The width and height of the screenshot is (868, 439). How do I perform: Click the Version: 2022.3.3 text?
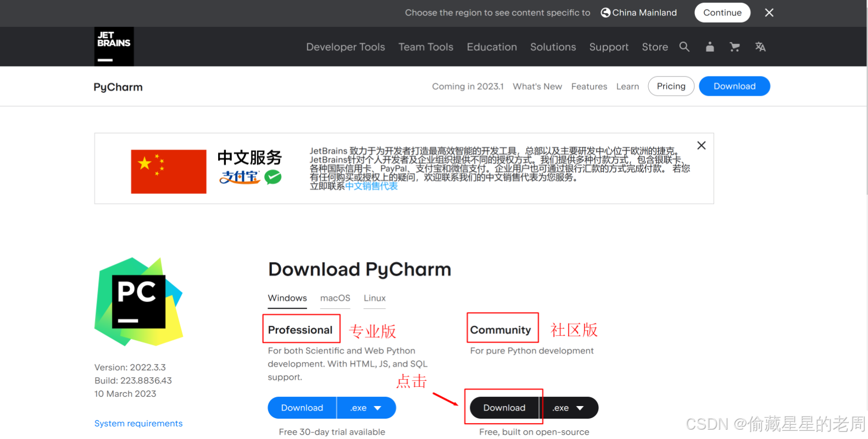[x=130, y=368]
